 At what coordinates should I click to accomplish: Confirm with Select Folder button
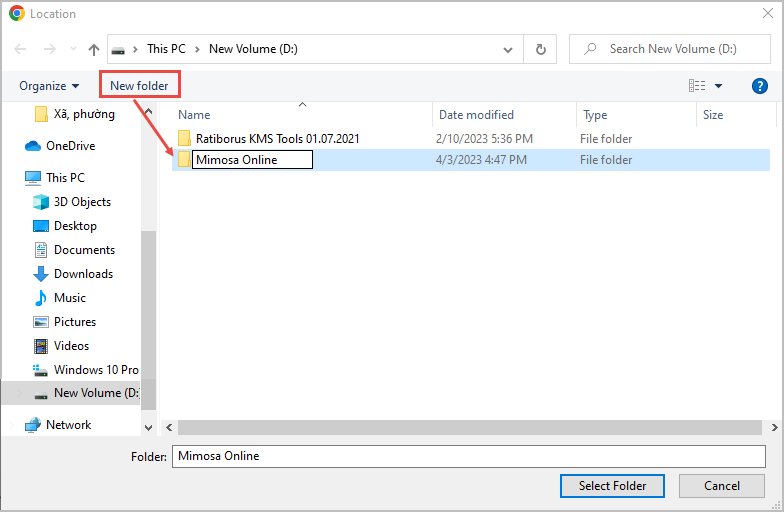pyautogui.click(x=612, y=486)
